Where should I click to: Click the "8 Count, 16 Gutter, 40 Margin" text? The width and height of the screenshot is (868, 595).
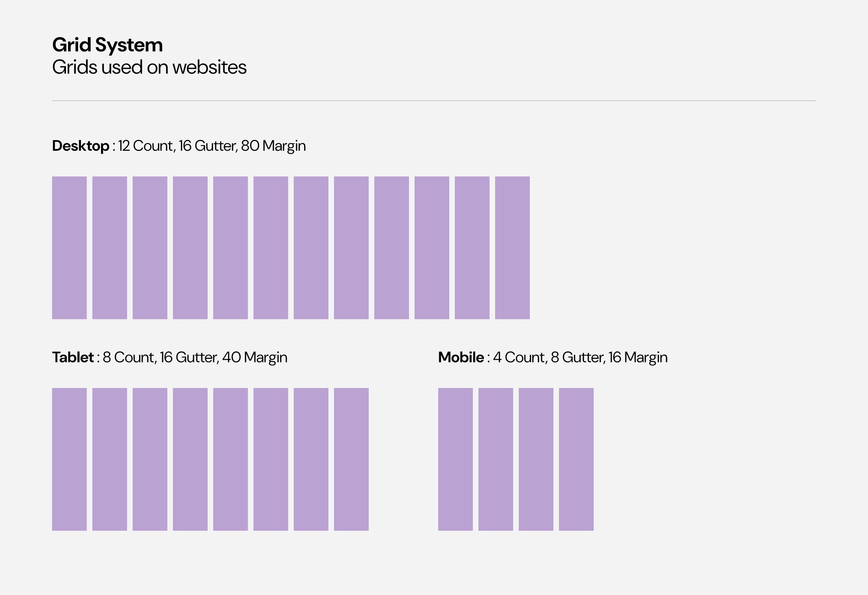pyautogui.click(x=195, y=358)
